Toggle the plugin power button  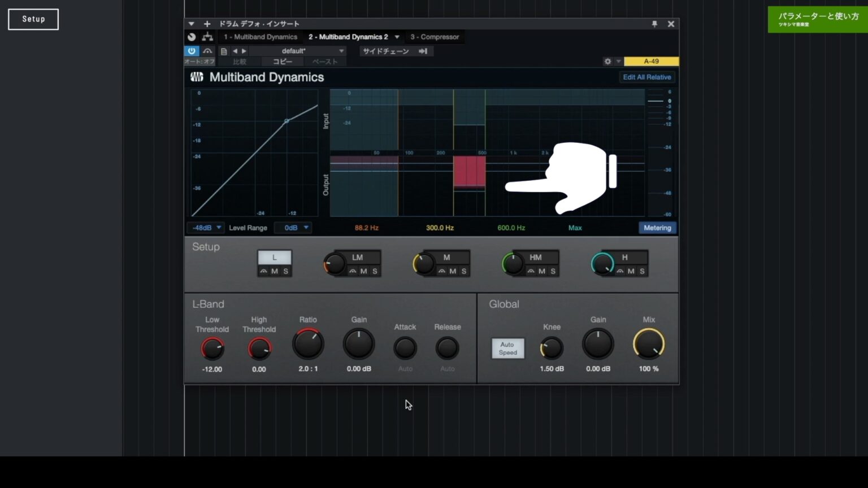tap(192, 51)
